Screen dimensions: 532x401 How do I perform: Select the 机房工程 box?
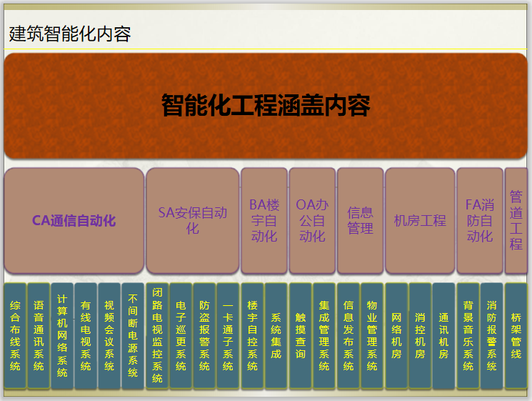[420, 221]
